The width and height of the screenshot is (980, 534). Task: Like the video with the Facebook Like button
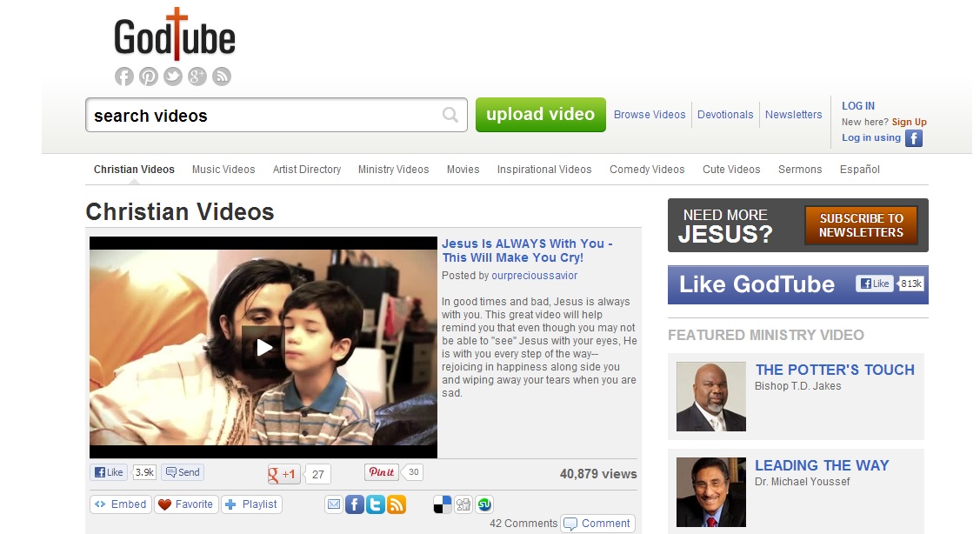point(110,472)
